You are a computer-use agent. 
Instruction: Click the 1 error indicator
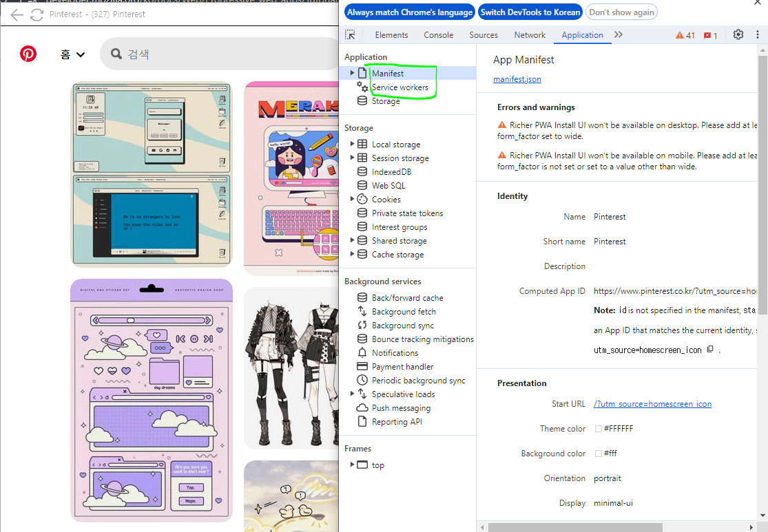click(x=711, y=35)
